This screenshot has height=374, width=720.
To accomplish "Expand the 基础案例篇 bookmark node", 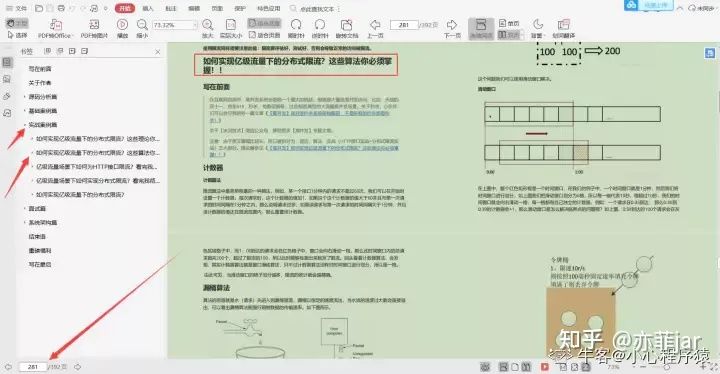I will (x=24, y=111).
